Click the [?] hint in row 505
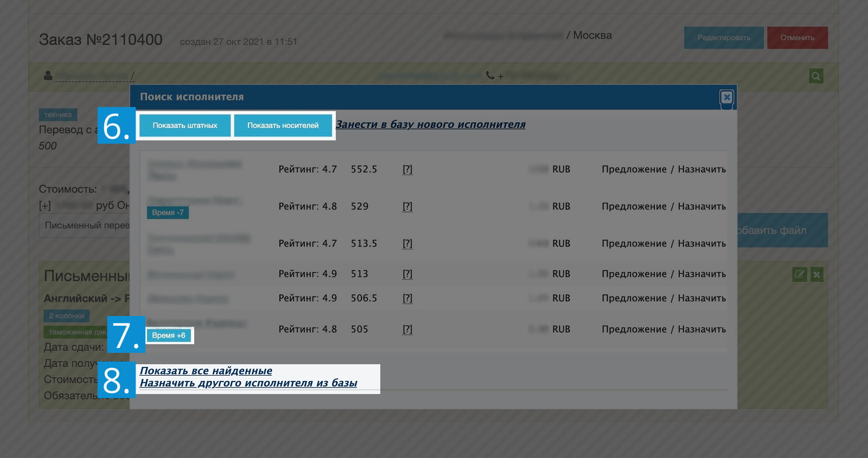 tap(407, 330)
